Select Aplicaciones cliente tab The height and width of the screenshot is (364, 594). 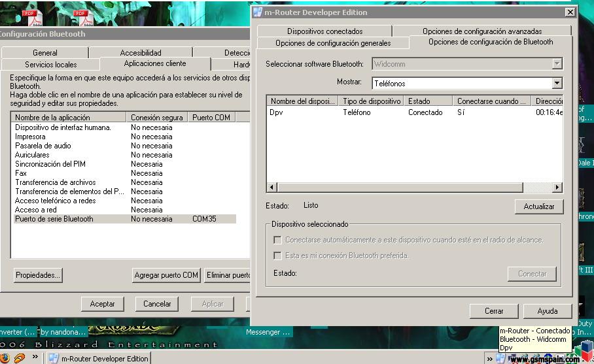pyautogui.click(x=155, y=63)
